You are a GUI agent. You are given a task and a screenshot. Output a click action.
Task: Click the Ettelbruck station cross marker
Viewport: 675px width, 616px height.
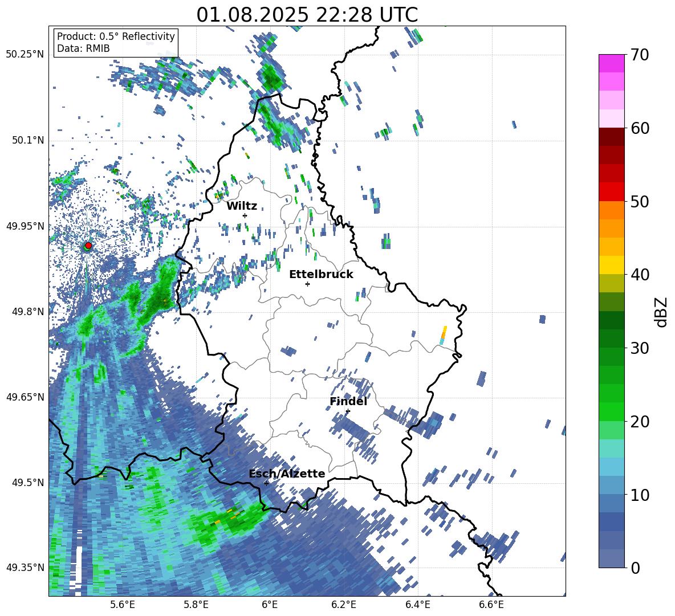coord(307,284)
